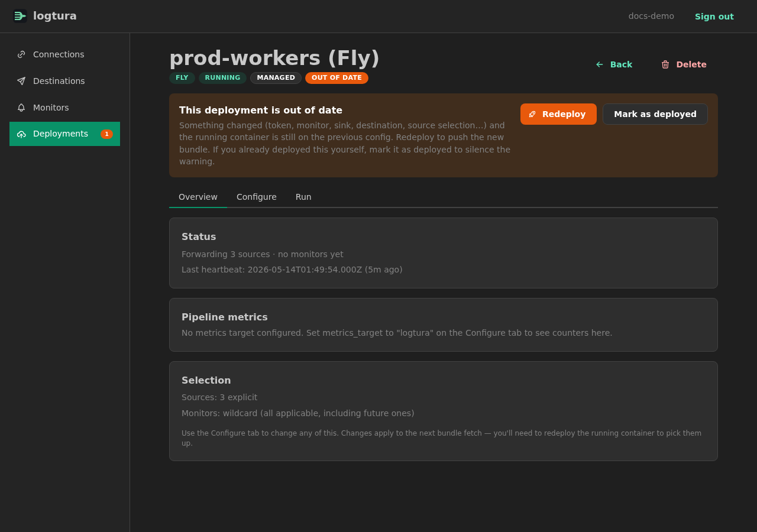Mark the deployment as deployed
Viewport: 757px width, 532px height.
[x=655, y=114]
